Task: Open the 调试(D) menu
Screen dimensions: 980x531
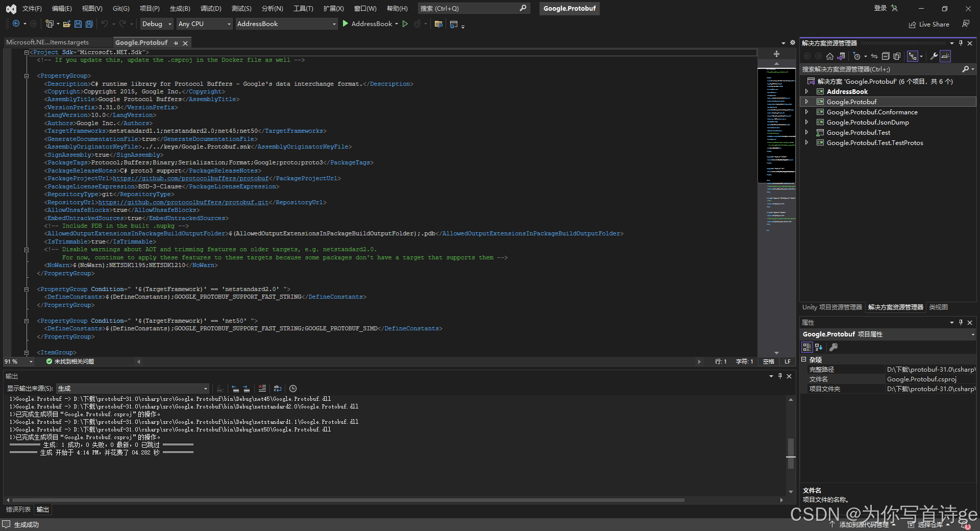Action: [x=211, y=9]
